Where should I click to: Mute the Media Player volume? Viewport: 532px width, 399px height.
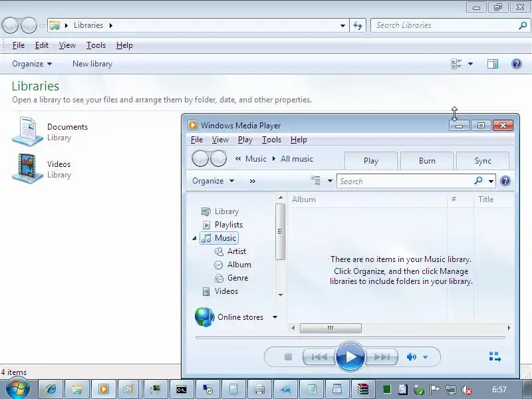tap(411, 356)
